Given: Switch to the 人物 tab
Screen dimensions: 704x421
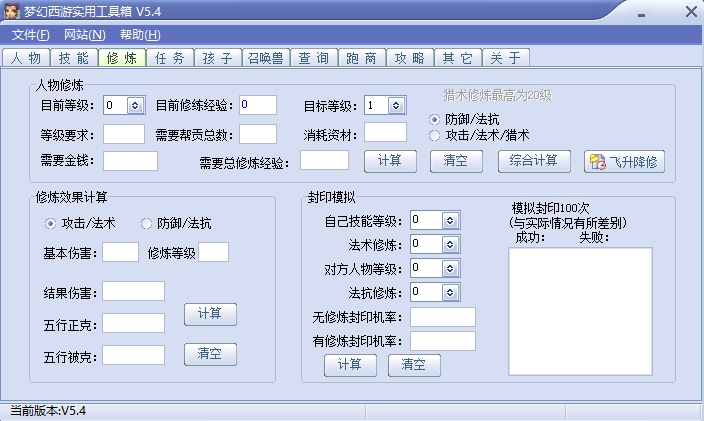Looking at the screenshot, I should [x=26, y=58].
